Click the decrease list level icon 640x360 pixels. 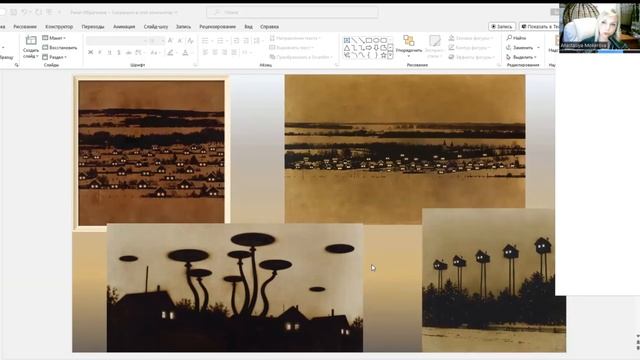(x=236, y=40)
